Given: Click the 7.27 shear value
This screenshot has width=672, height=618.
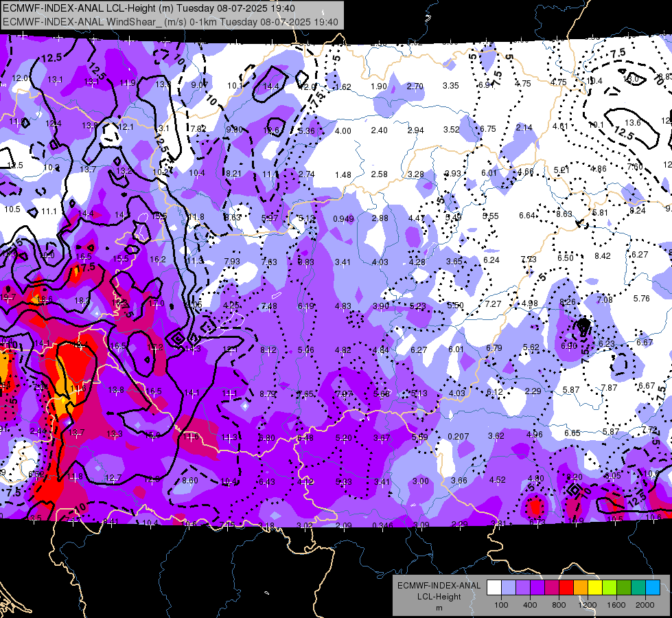Looking at the screenshot, I should [x=494, y=304].
